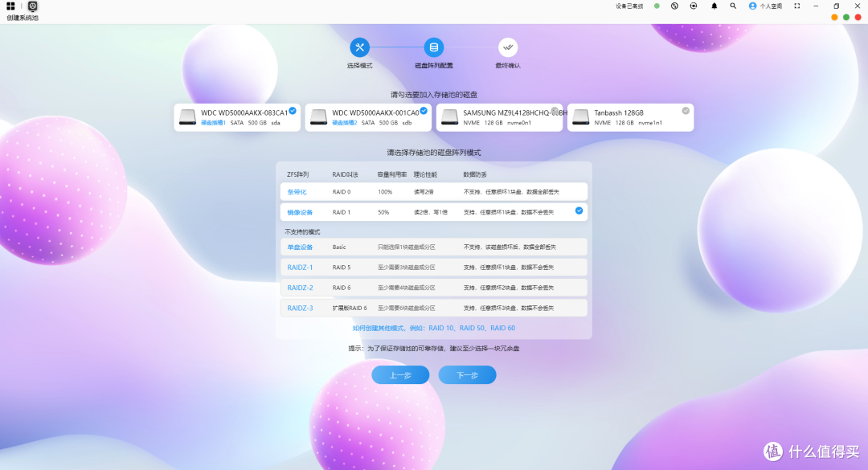The width and height of the screenshot is (868, 470).
Task: Click the 至少需要3块磁盘或分区 text
Action: [407, 268]
